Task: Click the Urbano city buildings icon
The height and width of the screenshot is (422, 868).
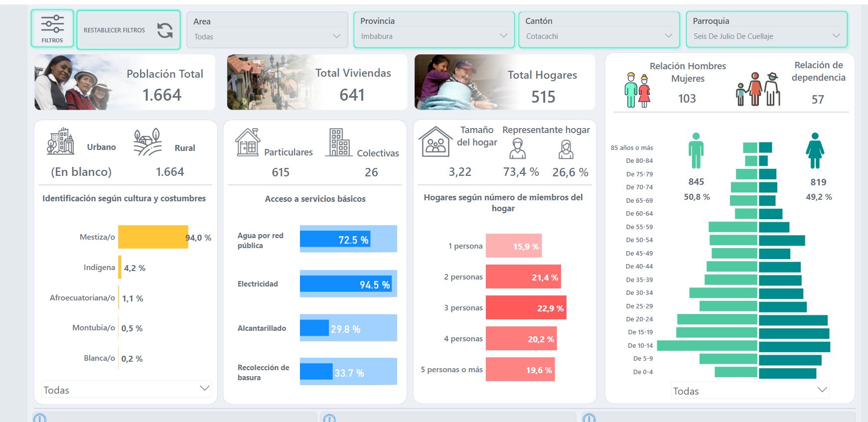Action: [x=61, y=141]
